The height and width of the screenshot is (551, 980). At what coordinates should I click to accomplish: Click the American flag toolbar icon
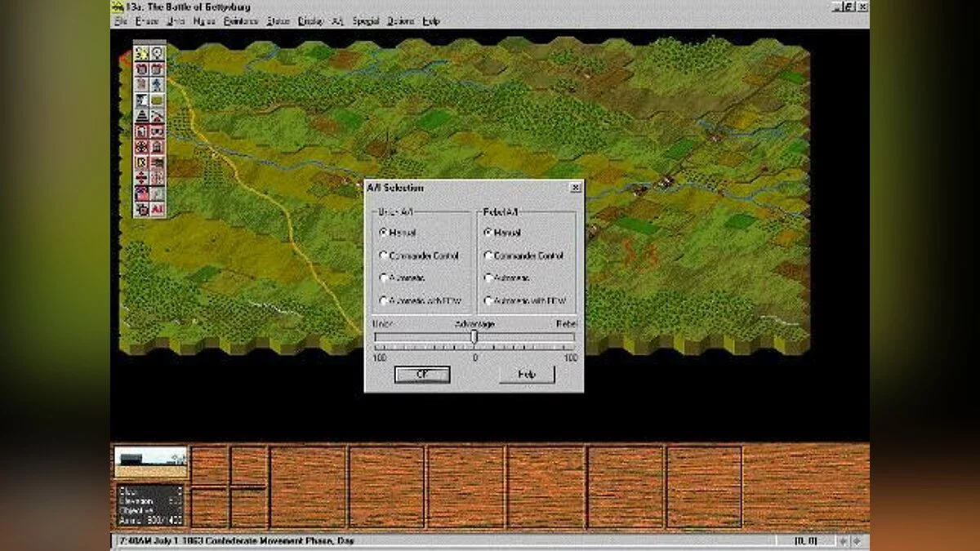142,193
